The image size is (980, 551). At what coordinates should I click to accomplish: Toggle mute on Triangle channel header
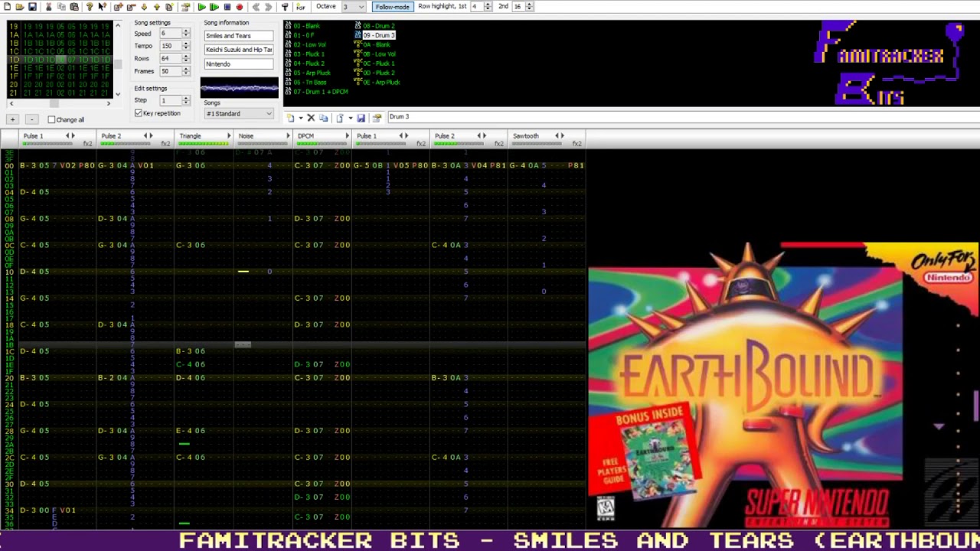(x=190, y=136)
